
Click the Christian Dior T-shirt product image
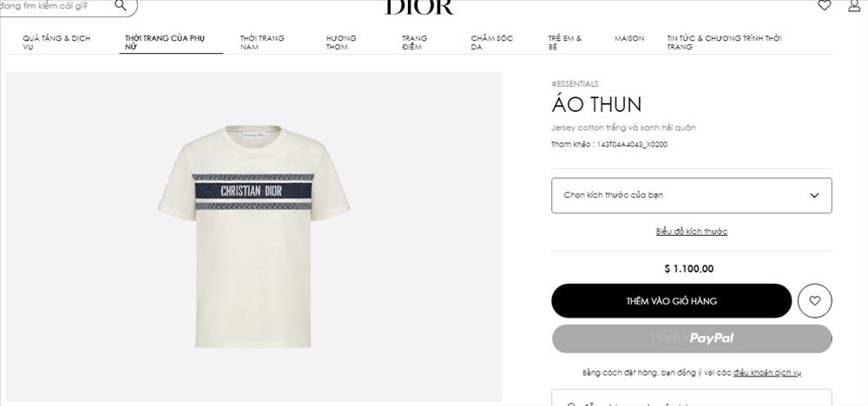point(253,236)
